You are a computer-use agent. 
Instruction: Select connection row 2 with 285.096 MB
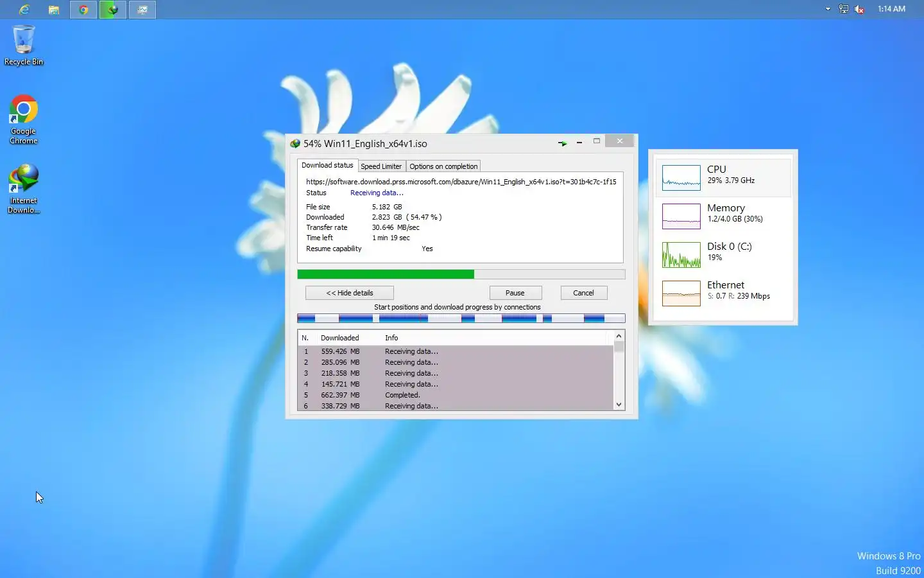click(456, 362)
